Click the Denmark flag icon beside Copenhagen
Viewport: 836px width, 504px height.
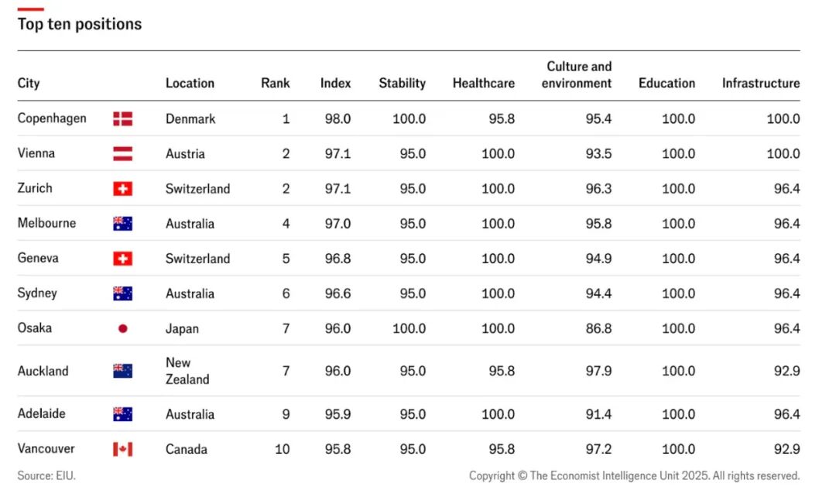click(x=122, y=118)
